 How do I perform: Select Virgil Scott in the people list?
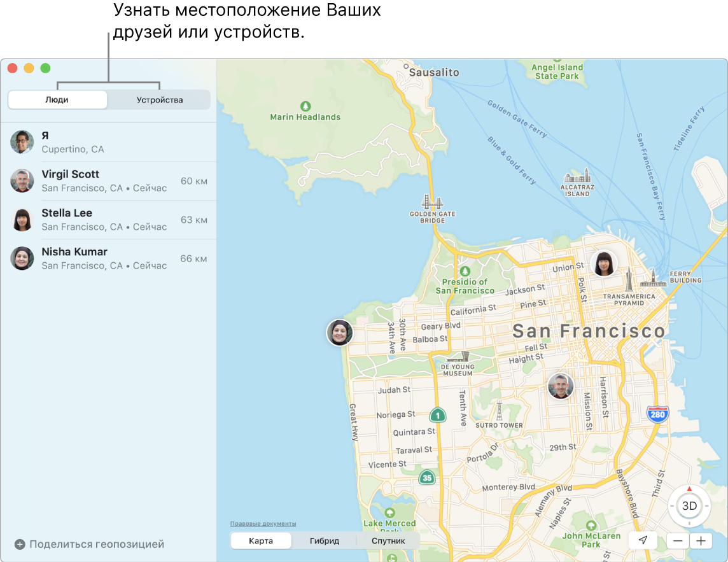108,181
